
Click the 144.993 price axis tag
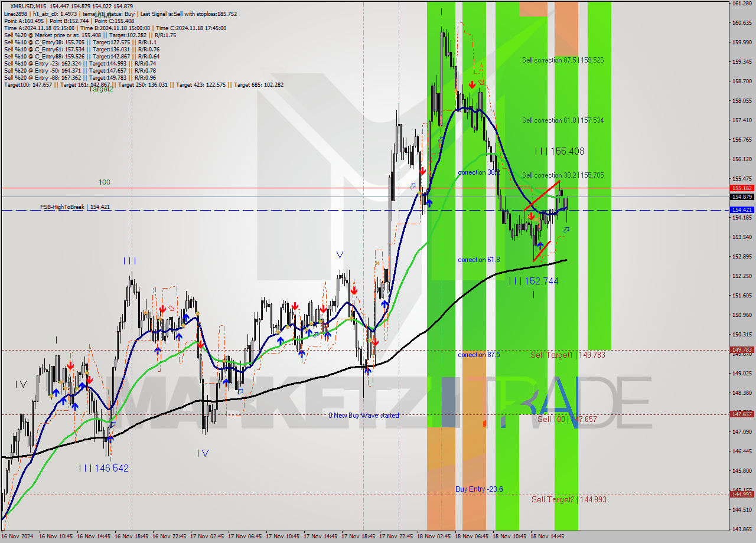[741, 495]
